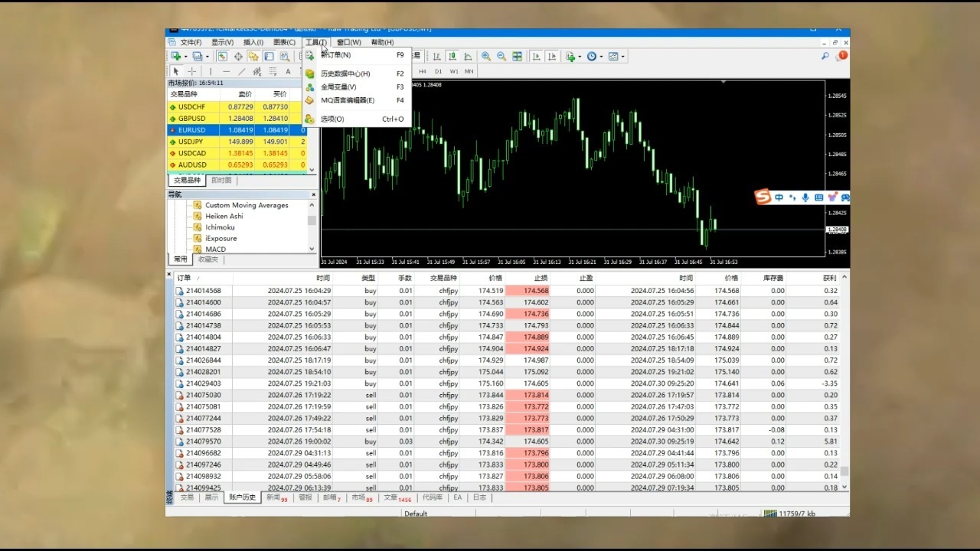Open the 文件(F) menu

tap(191, 42)
